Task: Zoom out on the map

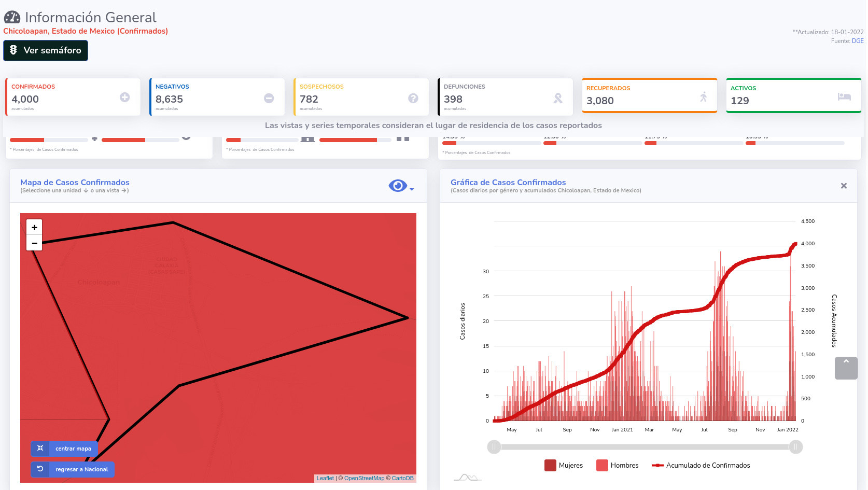Action: [x=34, y=243]
